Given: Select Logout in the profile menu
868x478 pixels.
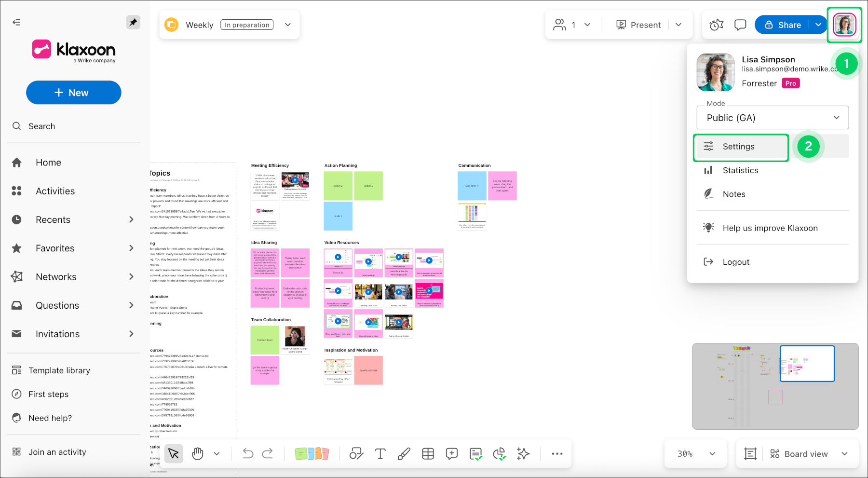Looking at the screenshot, I should pyautogui.click(x=736, y=262).
